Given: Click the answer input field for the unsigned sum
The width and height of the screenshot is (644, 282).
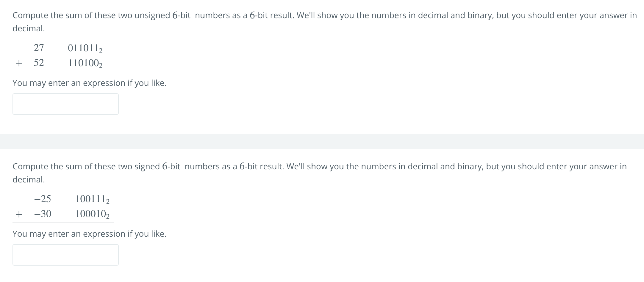Looking at the screenshot, I should coord(65,104).
